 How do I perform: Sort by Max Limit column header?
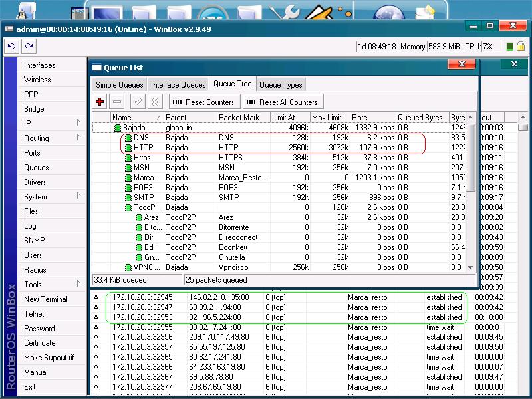tap(330, 118)
